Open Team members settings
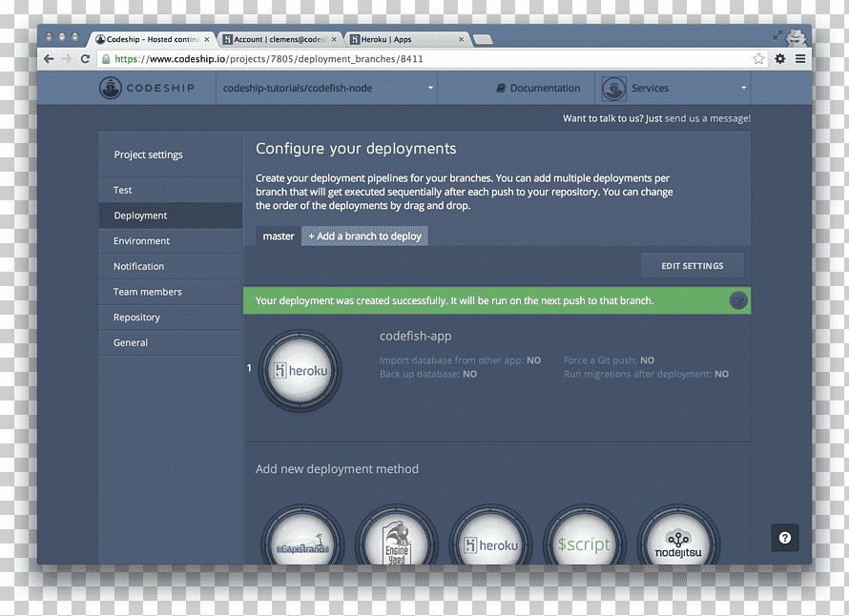 [x=170, y=292]
